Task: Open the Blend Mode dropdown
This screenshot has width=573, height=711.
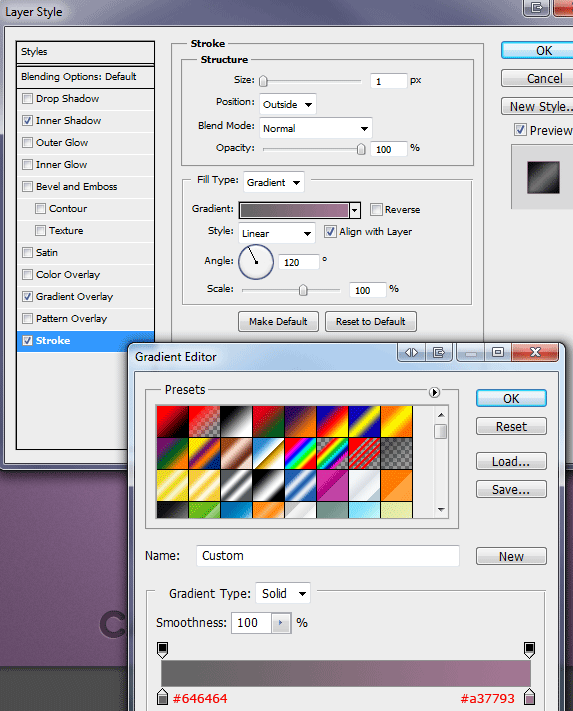Action: coord(316,128)
